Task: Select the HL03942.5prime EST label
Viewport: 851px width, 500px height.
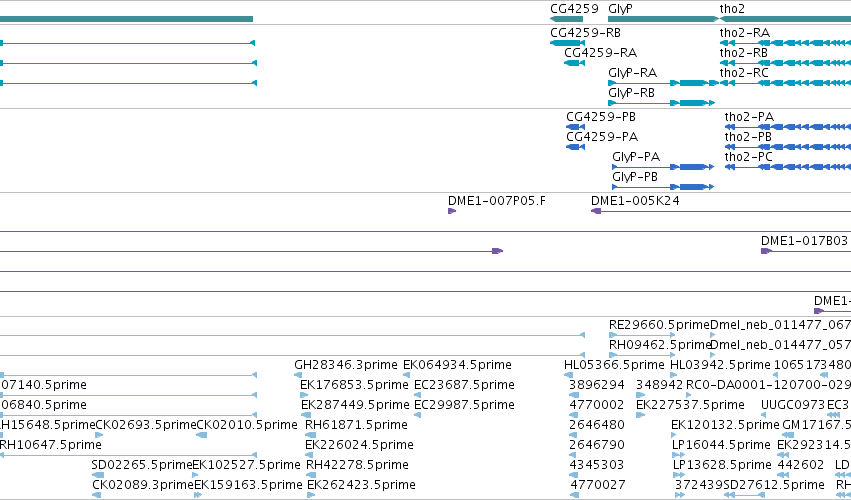Action: point(721,365)
